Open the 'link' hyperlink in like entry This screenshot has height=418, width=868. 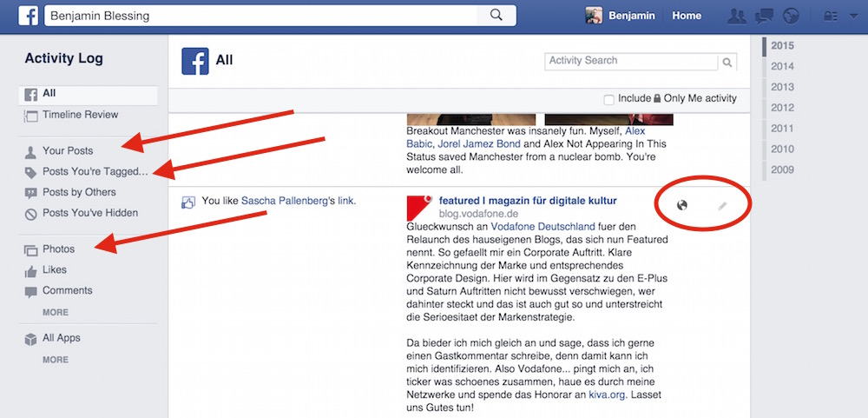click(x=346, y=201)
